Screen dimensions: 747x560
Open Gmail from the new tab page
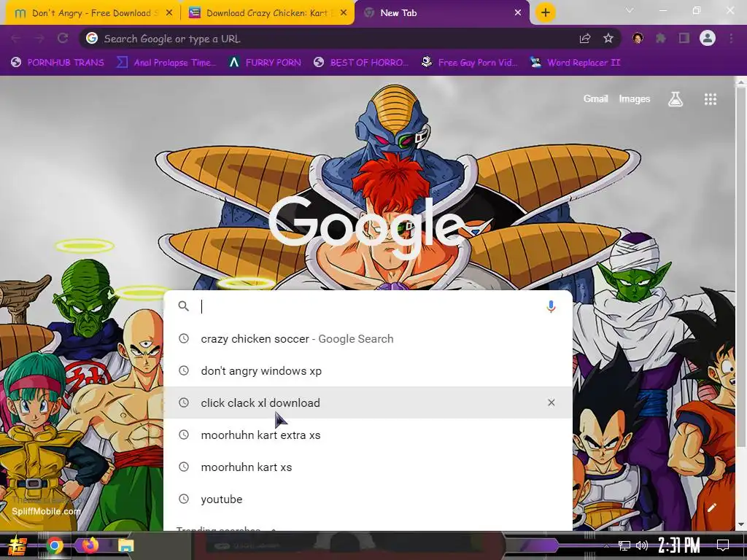[595, 98]
